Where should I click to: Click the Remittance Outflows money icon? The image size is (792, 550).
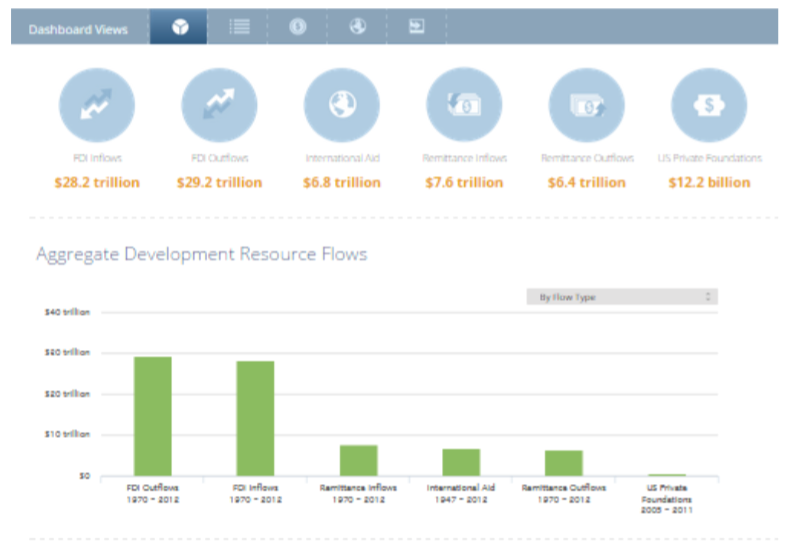586,105
